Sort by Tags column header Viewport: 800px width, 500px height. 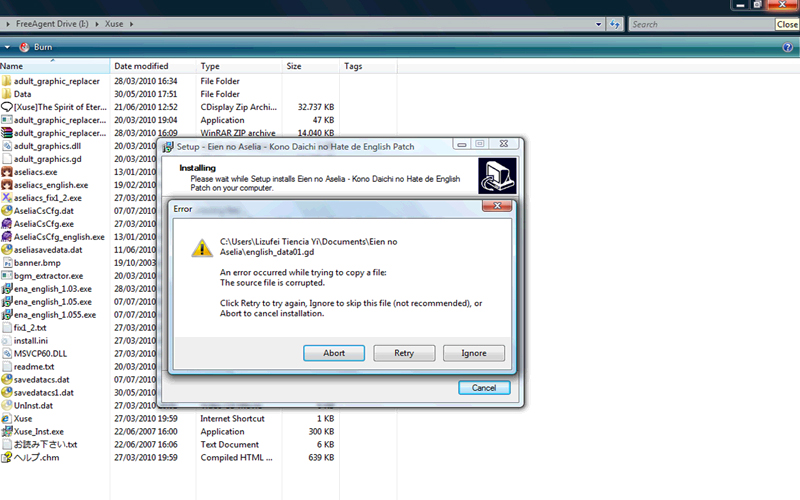pos(368,66)
